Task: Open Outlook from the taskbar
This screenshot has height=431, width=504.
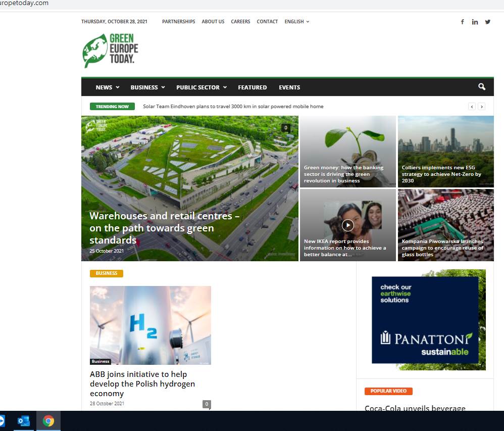Action: [x=24, y=421]
